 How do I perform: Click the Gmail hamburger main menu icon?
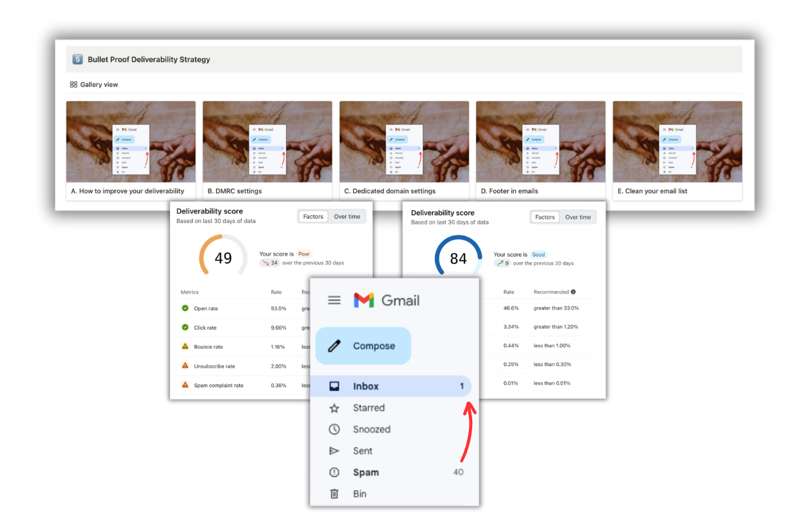334,300
